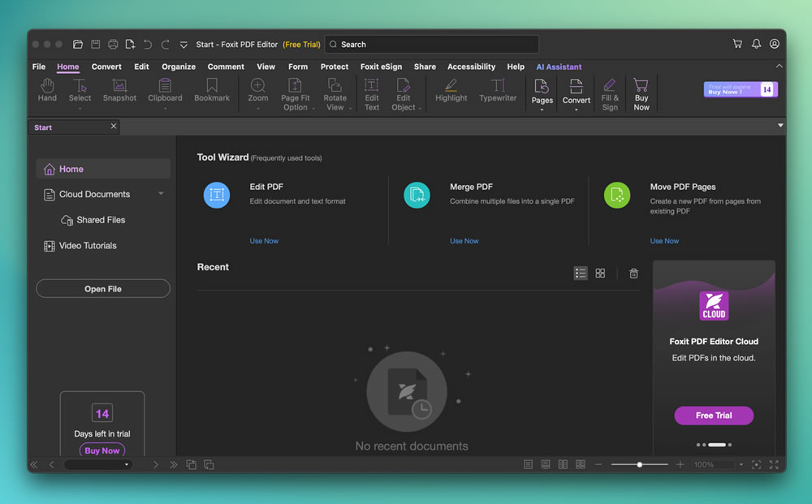Enable facing pages view in status bar
Screen dimensions: 812x504
pyautogui.click(x=563, y=465)
